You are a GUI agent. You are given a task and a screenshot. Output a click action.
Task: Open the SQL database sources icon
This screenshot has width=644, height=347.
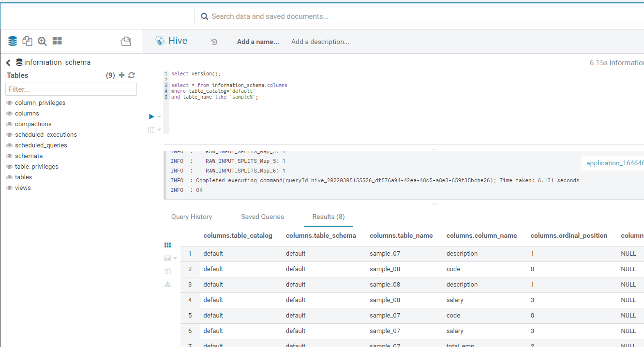point(13,41)
